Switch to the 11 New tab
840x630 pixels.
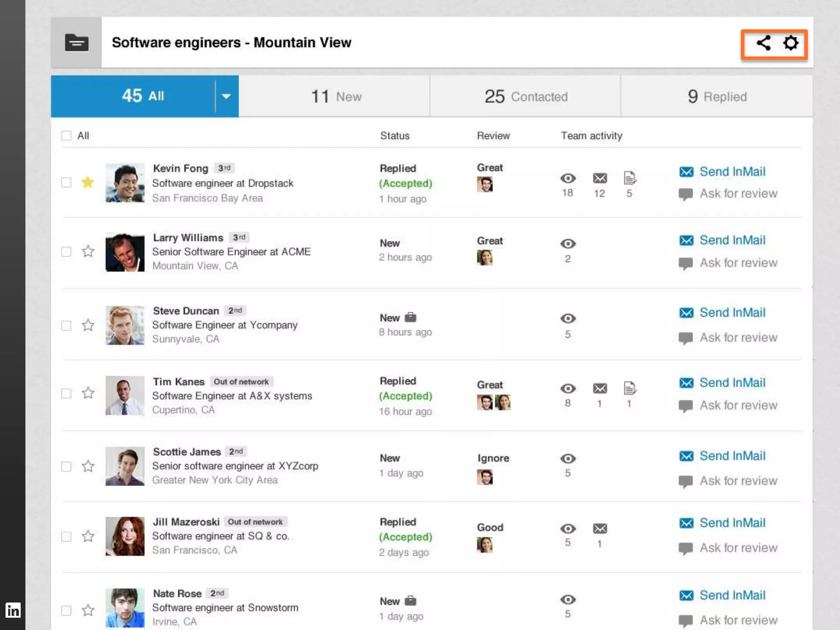pyautogui.click(x=335, y=97)
